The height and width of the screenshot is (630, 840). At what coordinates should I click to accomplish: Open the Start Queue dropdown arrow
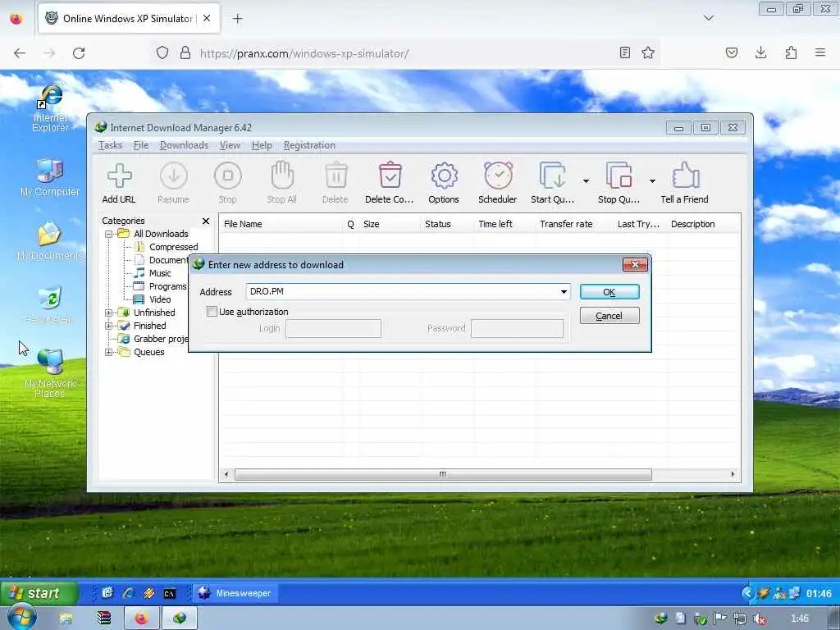(586, 181)
